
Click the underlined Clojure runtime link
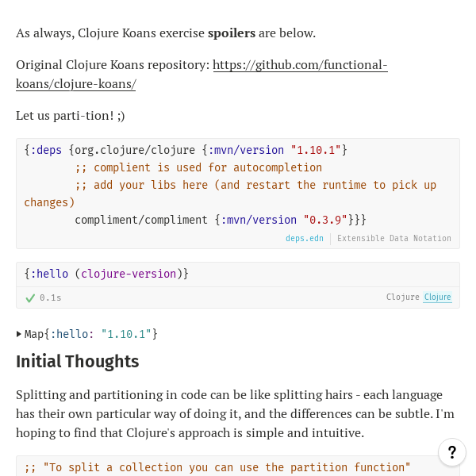(437, 297)
